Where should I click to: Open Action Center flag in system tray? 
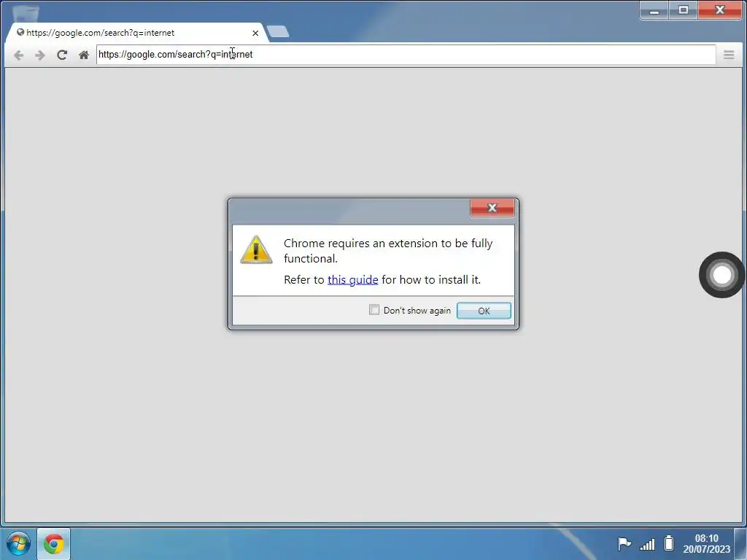pos(624,543)
